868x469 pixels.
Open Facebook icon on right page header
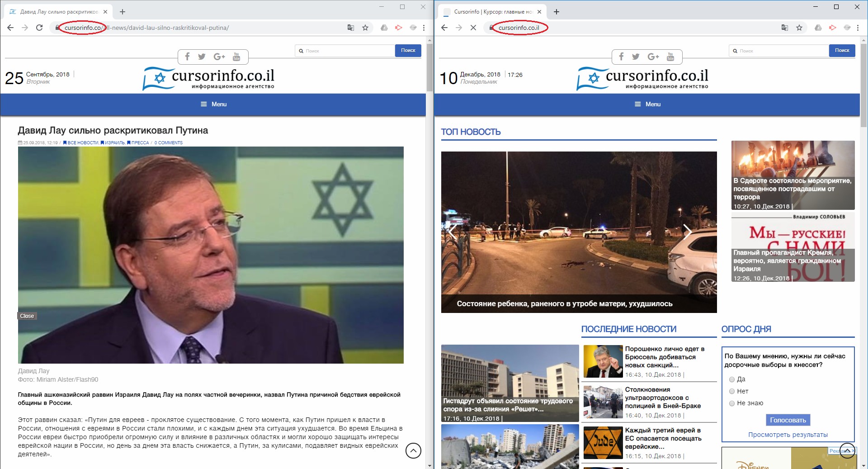(621, 57)
